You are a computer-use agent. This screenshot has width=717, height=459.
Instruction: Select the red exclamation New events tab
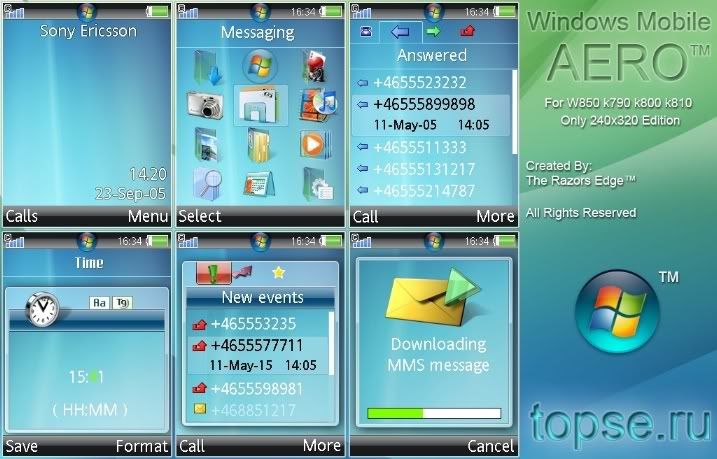(214, 273)
